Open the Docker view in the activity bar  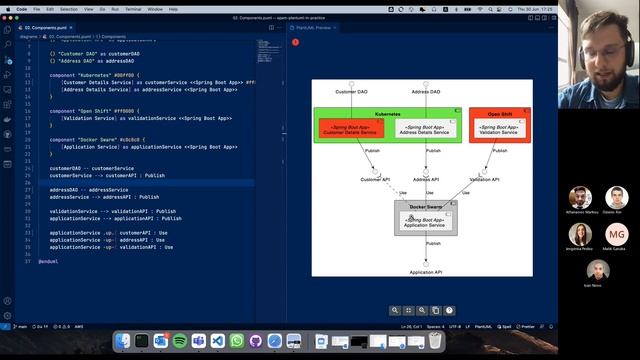pyautogui.click(x=7, y=119)
